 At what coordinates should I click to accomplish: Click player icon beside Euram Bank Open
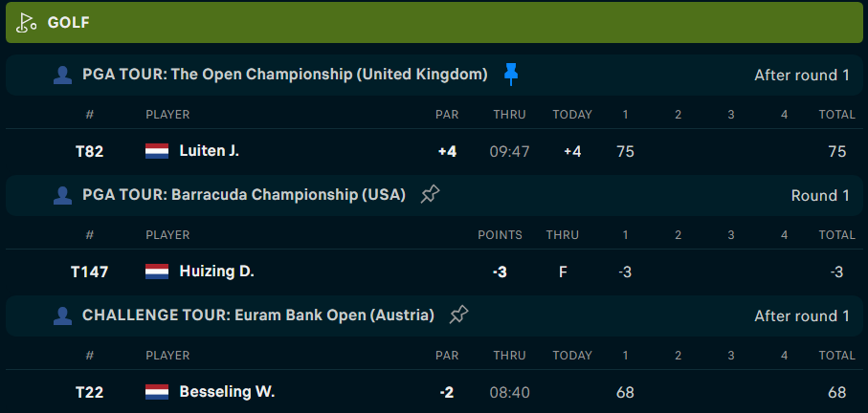point(62,315)
